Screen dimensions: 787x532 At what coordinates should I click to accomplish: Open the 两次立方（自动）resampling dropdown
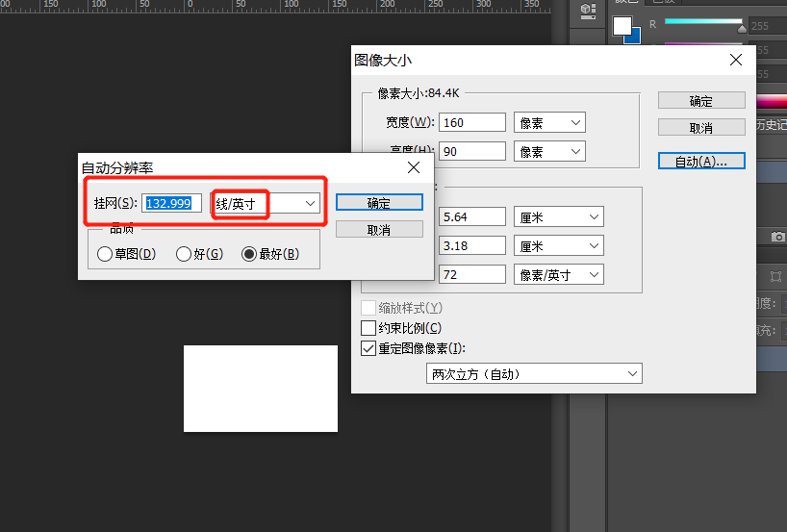534,374
